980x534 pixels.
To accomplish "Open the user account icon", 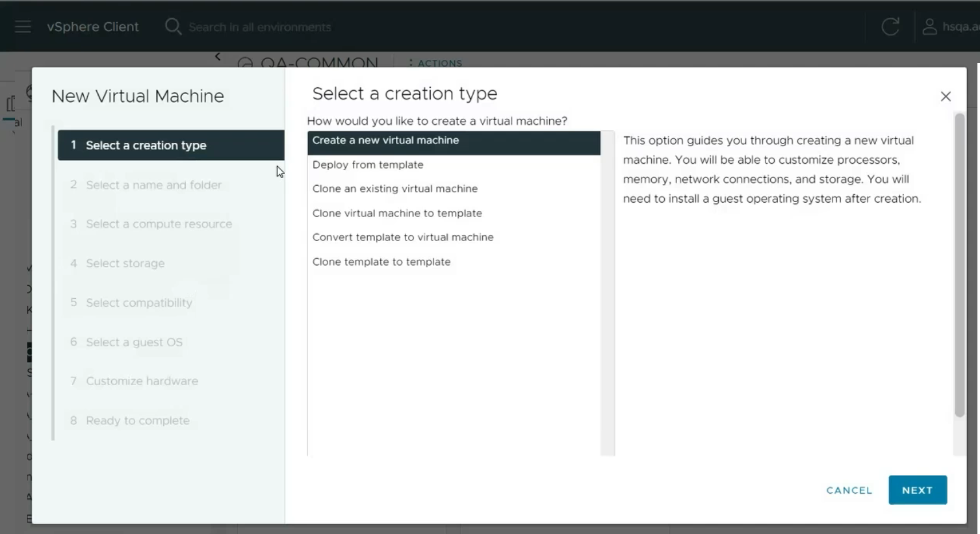I will [929, 27].
